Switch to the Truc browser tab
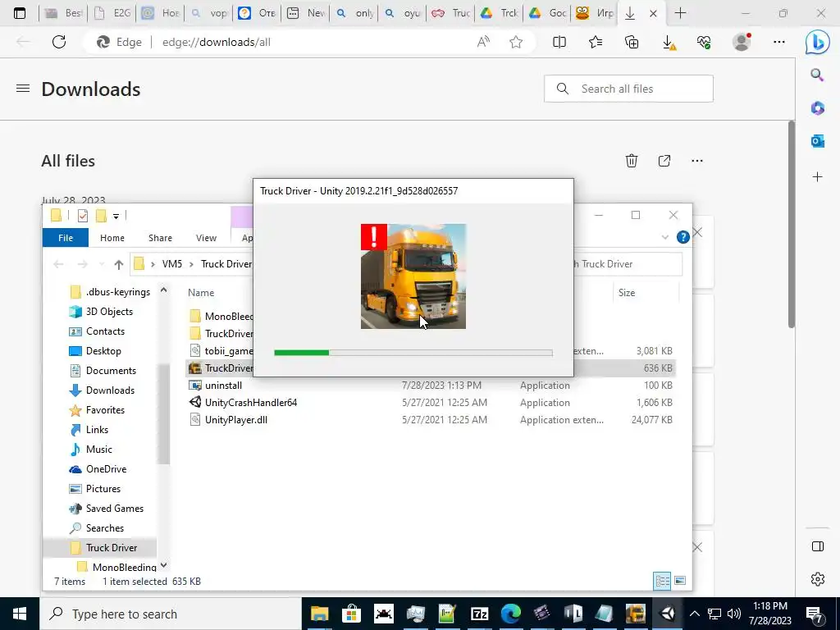This screenshot has height=630, width=840. [x=452, y=13]
